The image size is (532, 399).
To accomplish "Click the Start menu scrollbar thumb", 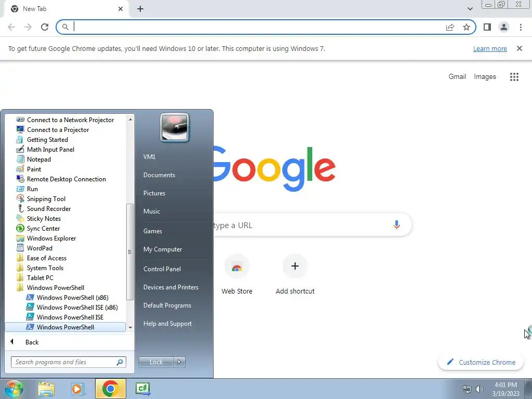I will click(x=130, y=252).
